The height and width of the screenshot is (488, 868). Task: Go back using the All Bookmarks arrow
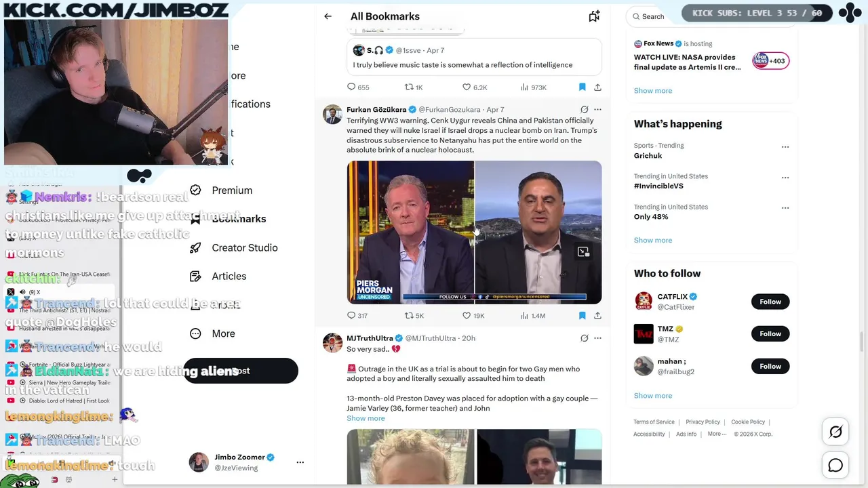click(x=328, y=16)
